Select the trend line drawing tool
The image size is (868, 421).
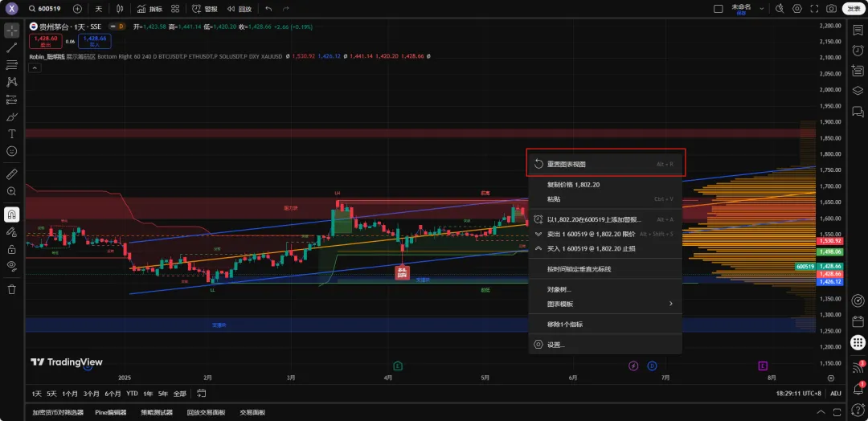point(12,47)
